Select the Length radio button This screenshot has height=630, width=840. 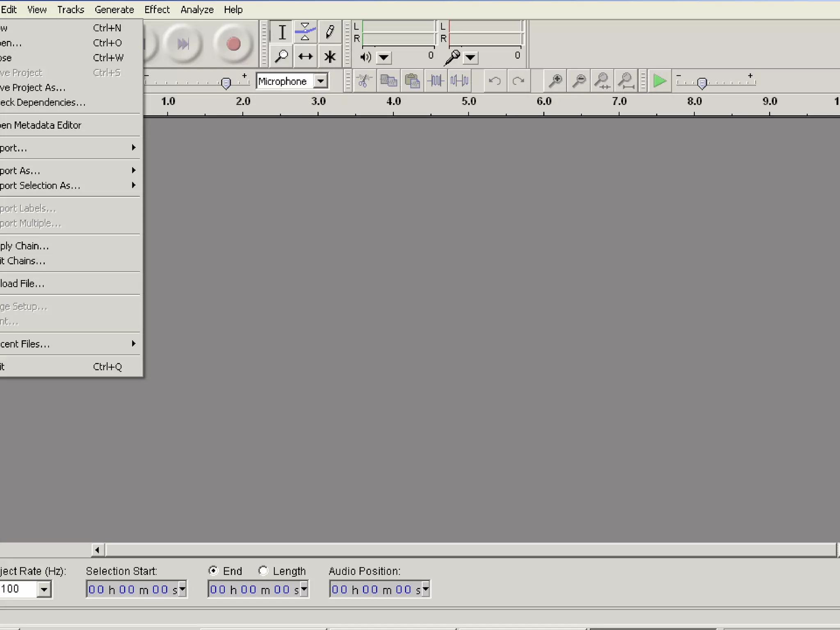263,571
